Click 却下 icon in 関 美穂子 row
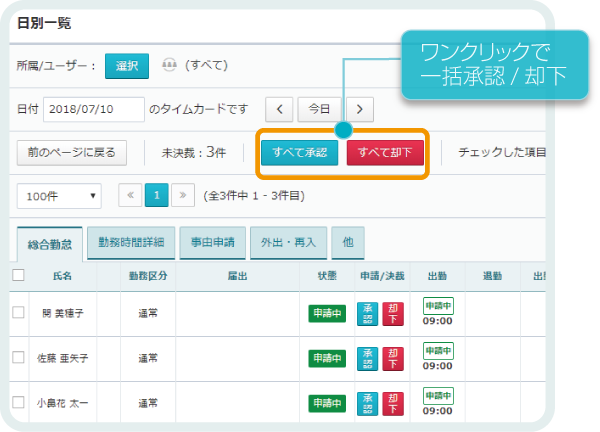Viewport: 600px width, 432px height. tap(393, 314)
